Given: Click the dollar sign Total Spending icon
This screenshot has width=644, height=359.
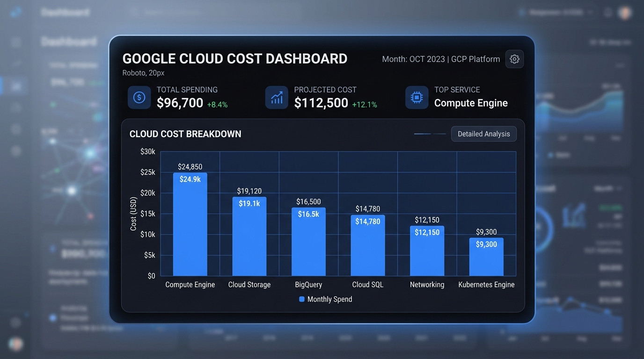Looking at the screenshot, I should (x=139, y=97).
